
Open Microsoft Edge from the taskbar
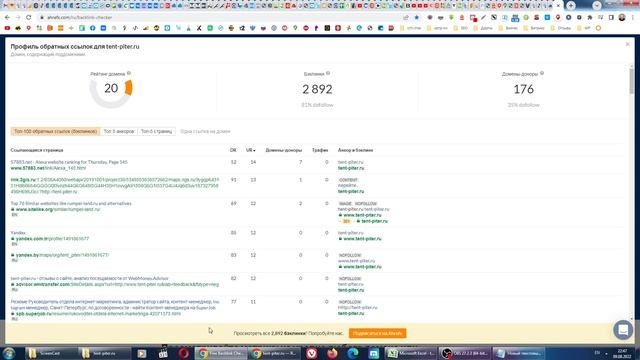pyautogui.click(x=353, y=353)
